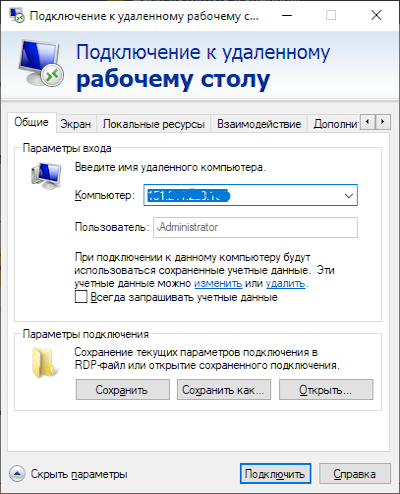The width and height of the screenshot is (400, 494).
Task: Go to the Дополнительно tab
Action: (334, 124)
